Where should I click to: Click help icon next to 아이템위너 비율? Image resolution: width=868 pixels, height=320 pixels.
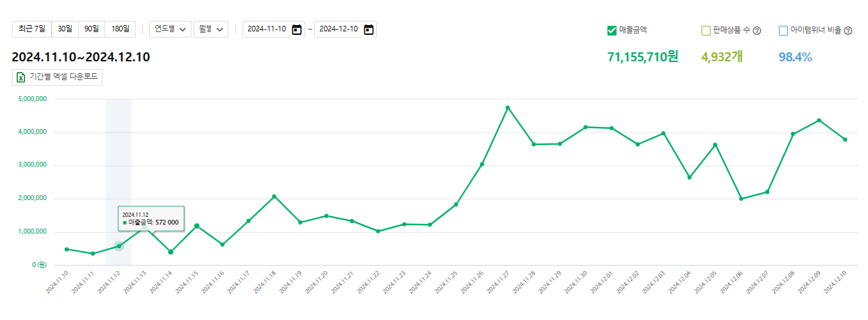pos(848,31)
